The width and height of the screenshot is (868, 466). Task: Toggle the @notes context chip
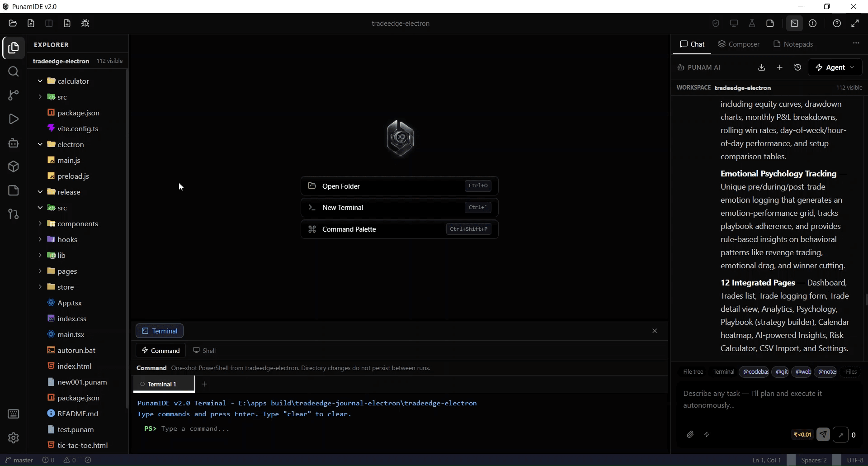click(x=826, y=372)
